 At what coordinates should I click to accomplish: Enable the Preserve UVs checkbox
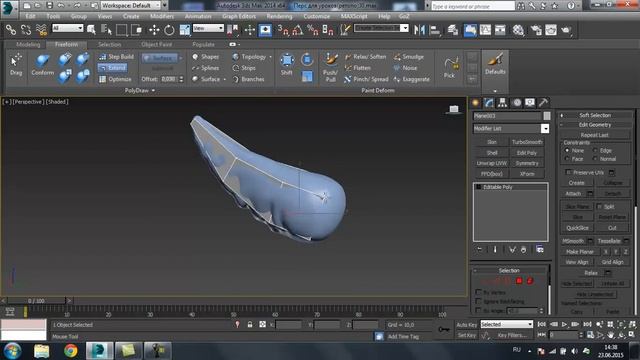(x=568, y=172)
